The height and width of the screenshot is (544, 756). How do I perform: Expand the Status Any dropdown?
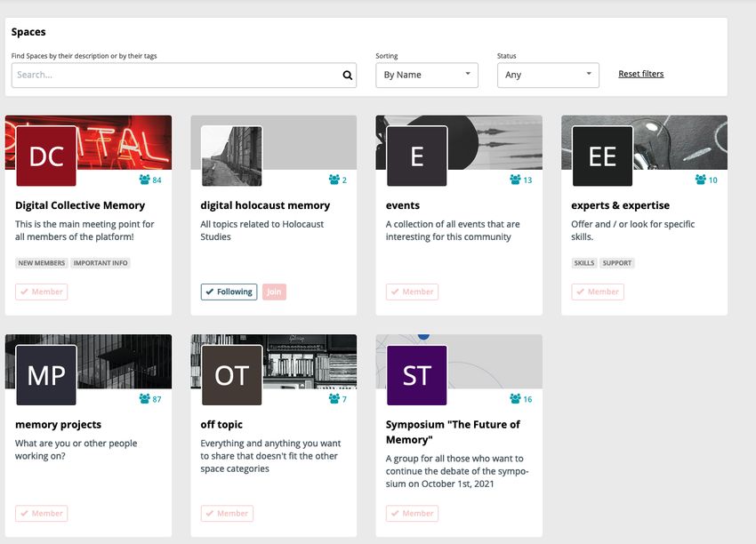[x=548, y=76]
